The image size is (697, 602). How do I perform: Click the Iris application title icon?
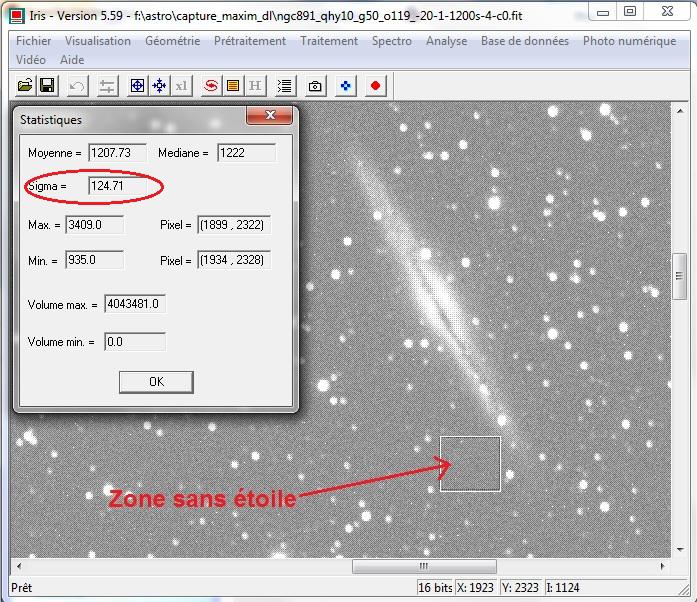[17, 16]
